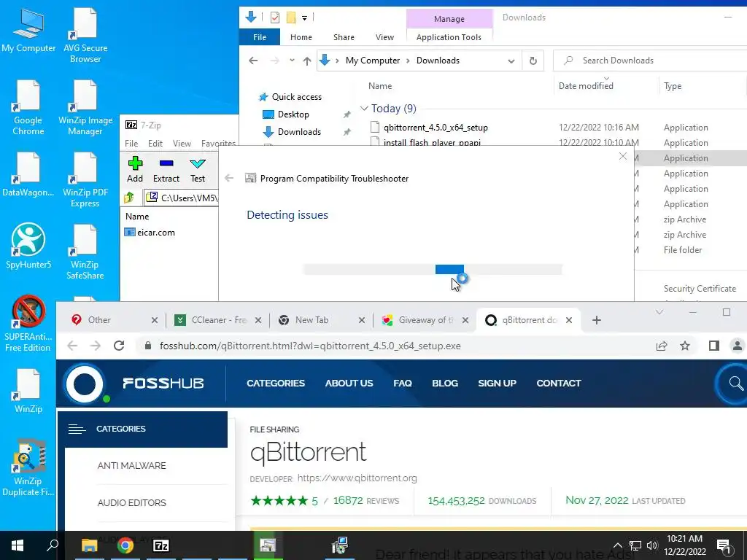This screenshot has height=560, width=747.
Task: Reload the FossHub page in Chrome
Action: click(119, 346)
